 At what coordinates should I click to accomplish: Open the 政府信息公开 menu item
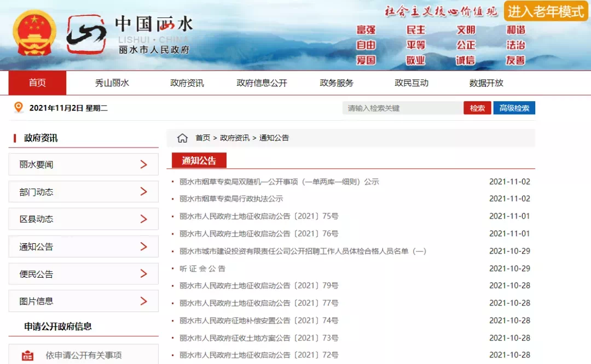point(262,83)
